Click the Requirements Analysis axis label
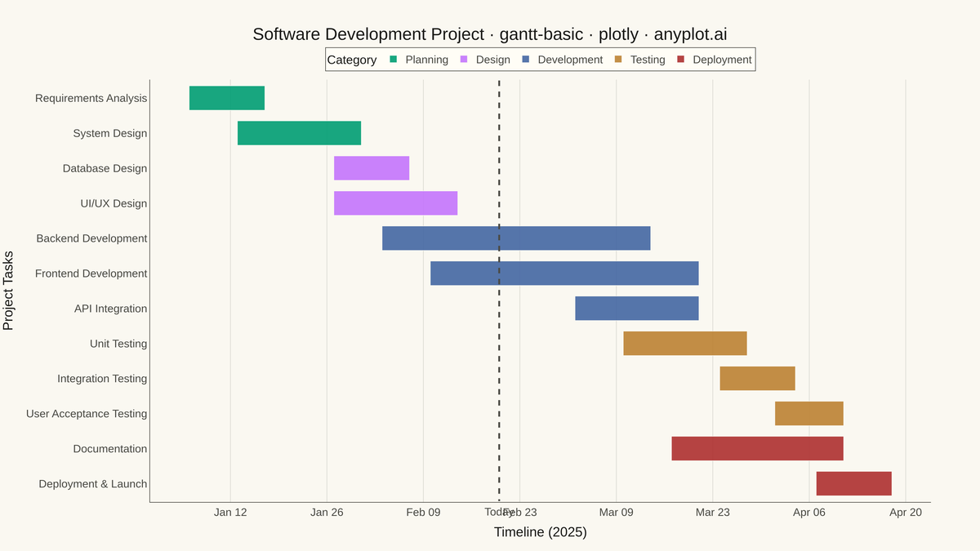980x551 pixels. [x=91, y=98]
